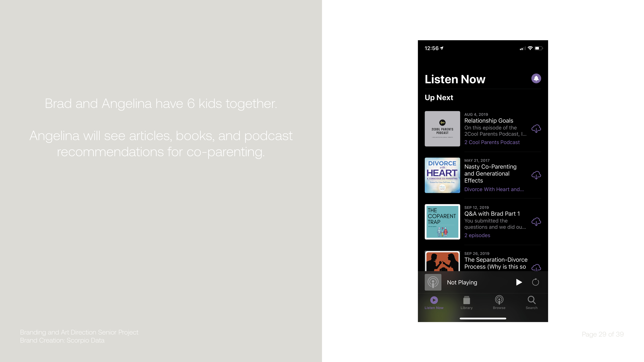This screenshot has height=362, width=644.
Task: Tap the purple notifications bell icon
Action: (x=536, y=78)
